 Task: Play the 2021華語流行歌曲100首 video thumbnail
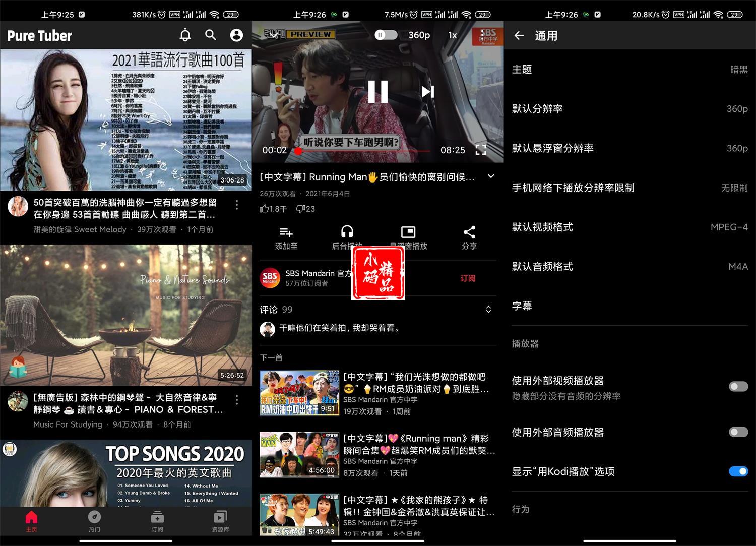[126, 120]
